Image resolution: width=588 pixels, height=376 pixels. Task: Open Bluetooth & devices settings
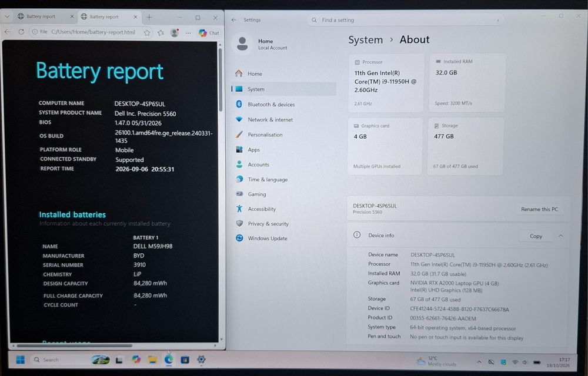[283, 105]
